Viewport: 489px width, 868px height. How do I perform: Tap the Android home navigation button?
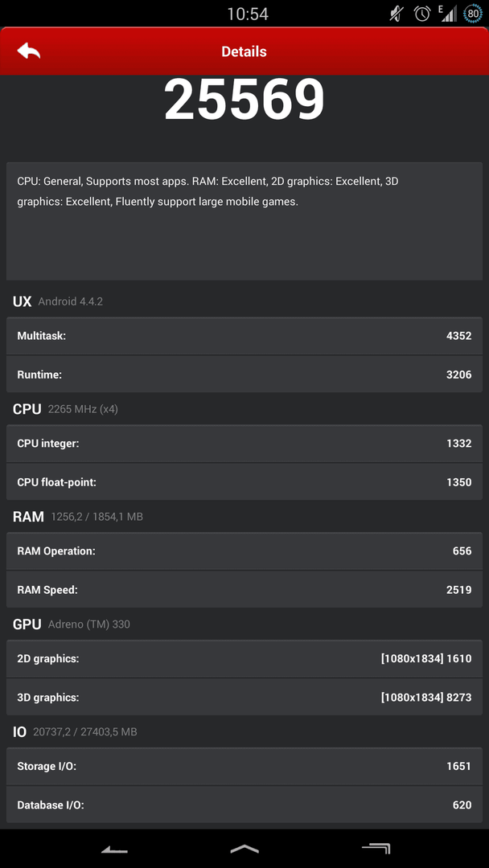(244, 848)
